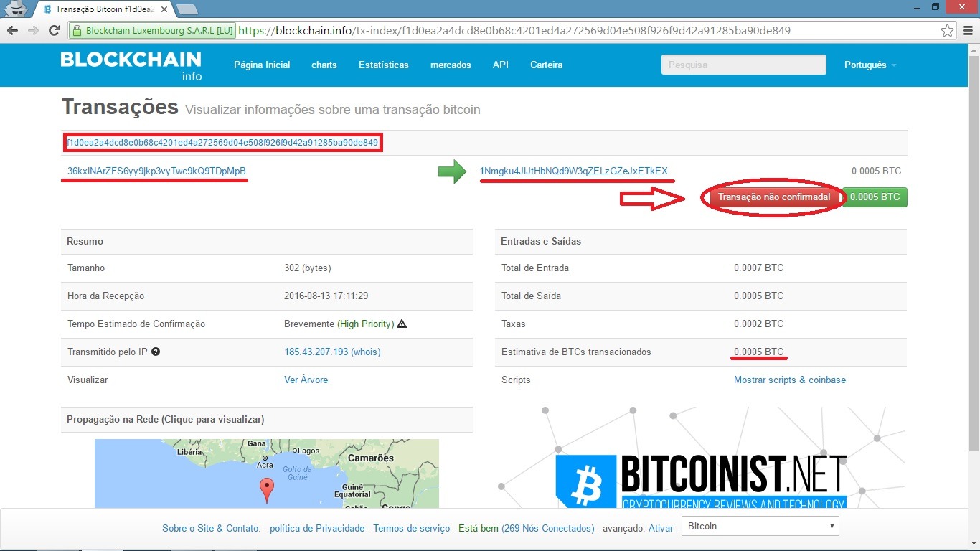The width and height of the screenshot is (980, 551).
Task: Open the Mostrar scripts & coinbase link
Action: click(789, 380)
